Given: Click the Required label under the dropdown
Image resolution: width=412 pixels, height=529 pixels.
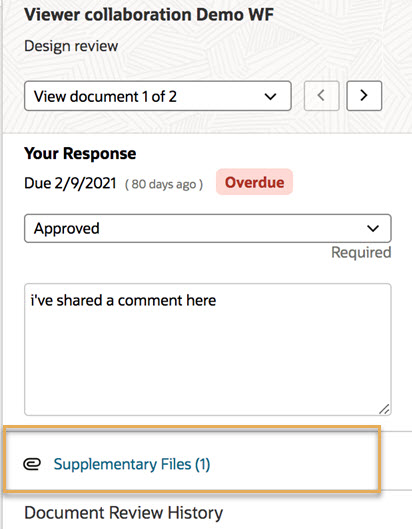Looking at the screenshot, I should coord(361,252).
